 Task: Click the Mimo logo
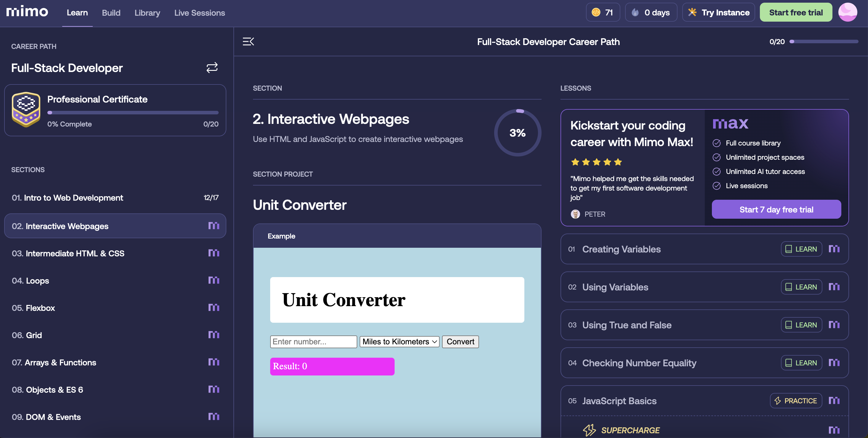[x=27, y=12]
